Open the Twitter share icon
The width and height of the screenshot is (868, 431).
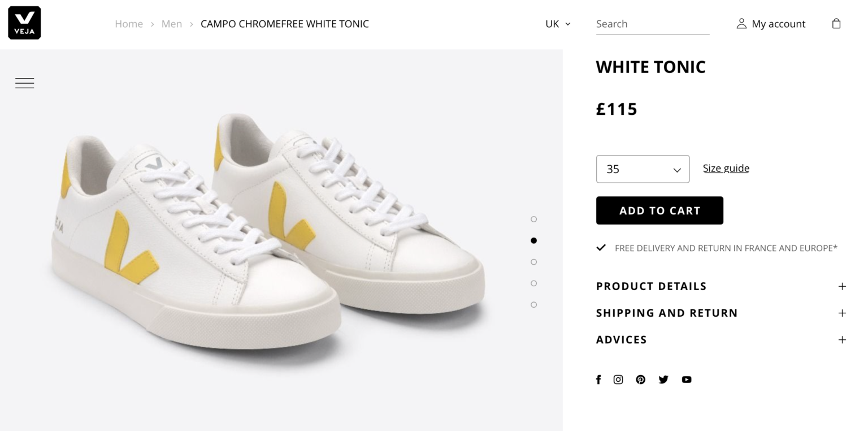(663, 380)
